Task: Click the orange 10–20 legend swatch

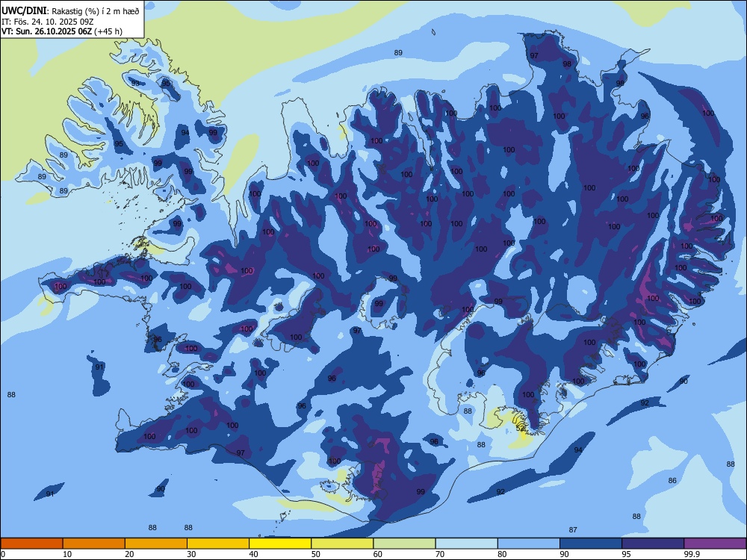Action: click(x=94, y=544)
